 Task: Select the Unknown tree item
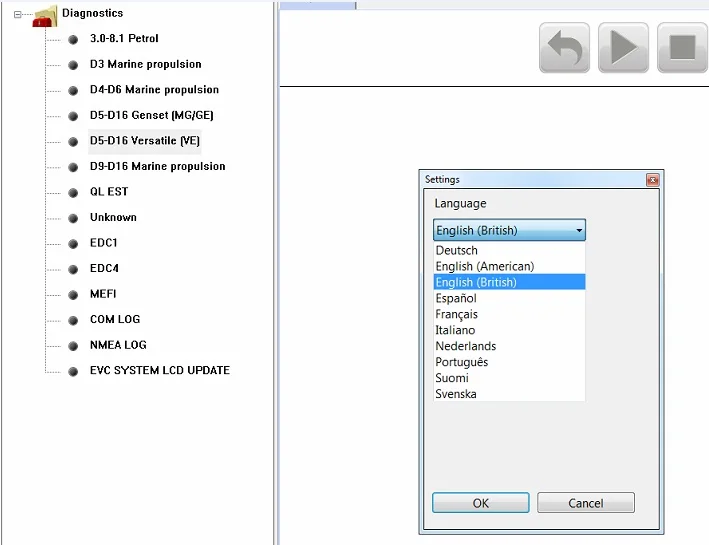point(113,218)
